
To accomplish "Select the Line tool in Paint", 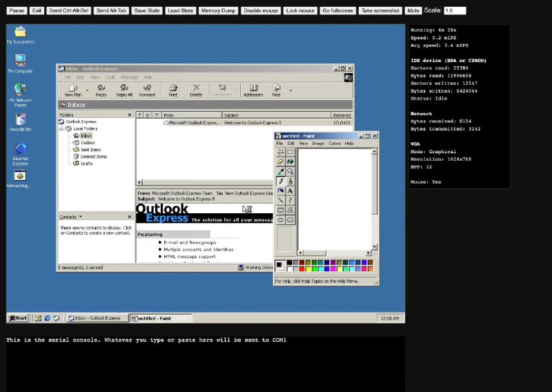I will tap(281, 200).
